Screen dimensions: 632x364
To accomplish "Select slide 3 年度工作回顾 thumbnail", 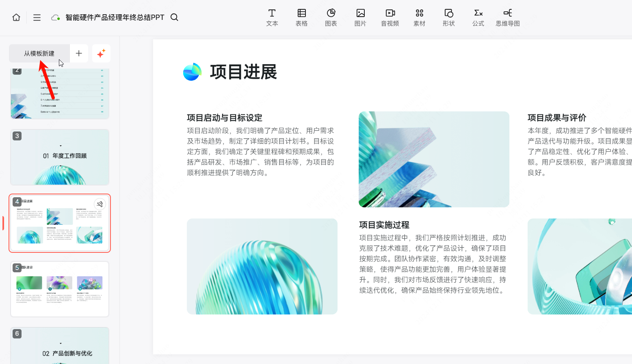I will 60,157.
